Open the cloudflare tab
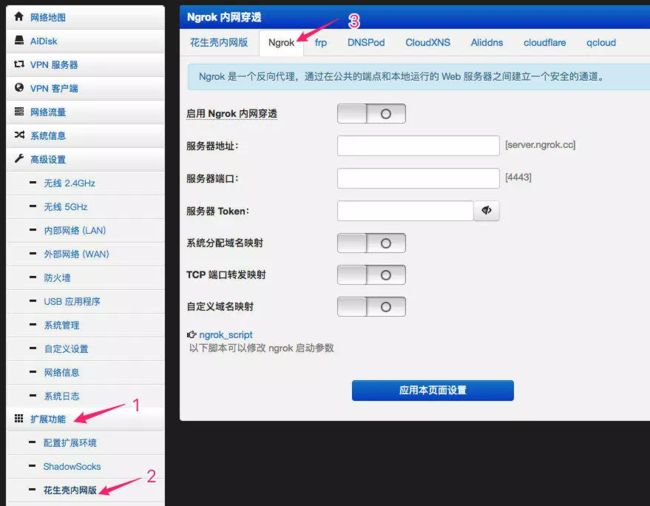 click(545, 42)
